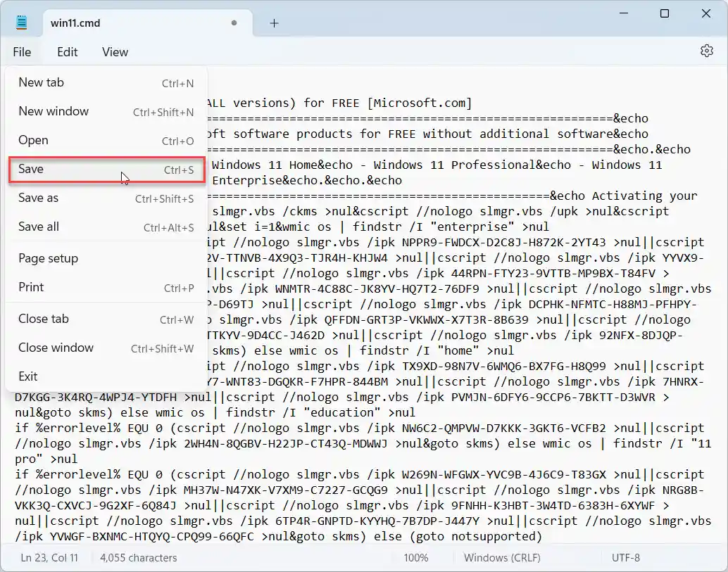
Task: Open Notepad settings via gear icon
Action: click(706, 51)
